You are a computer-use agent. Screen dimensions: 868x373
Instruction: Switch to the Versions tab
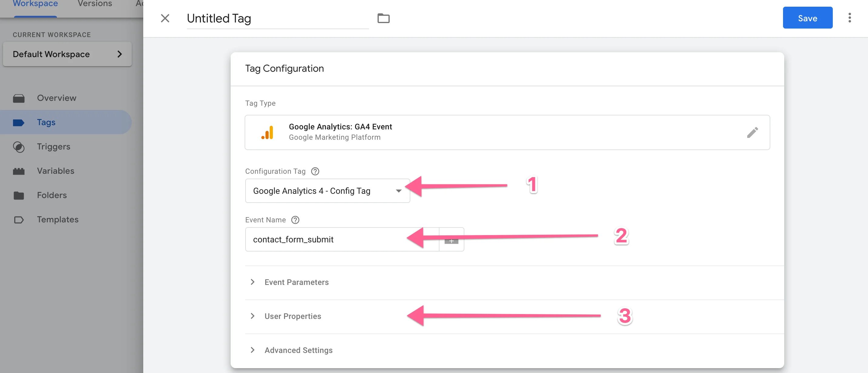click(x=94, y=4)
